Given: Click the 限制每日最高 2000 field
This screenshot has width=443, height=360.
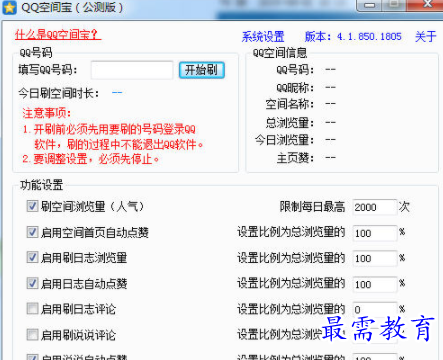Looking at the screenshot, I should tap(375, 207).
